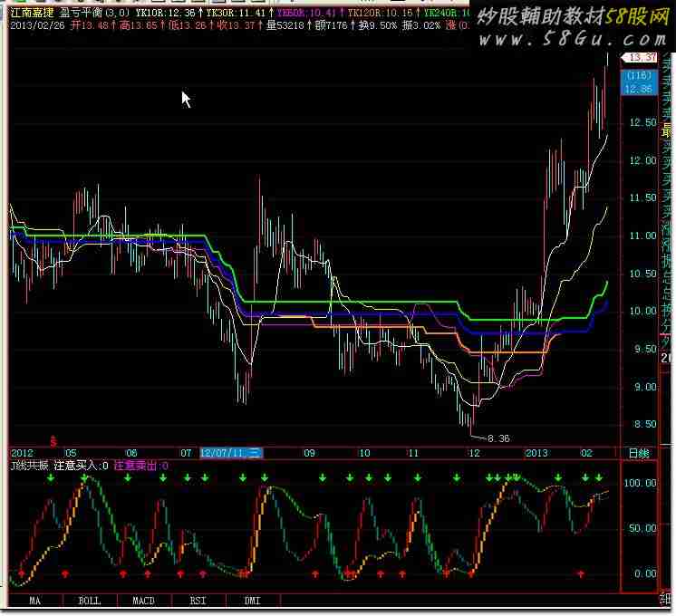Click the highlighted date 12/07/11 on axis

[231, 453]
